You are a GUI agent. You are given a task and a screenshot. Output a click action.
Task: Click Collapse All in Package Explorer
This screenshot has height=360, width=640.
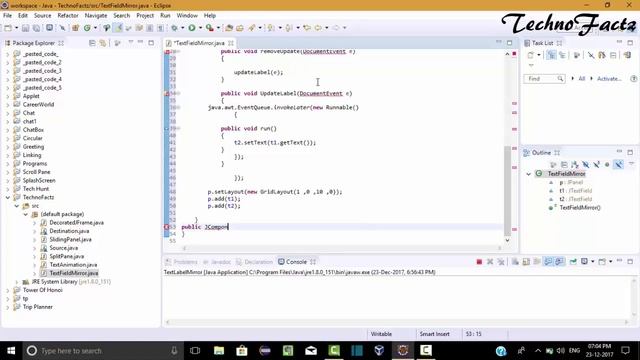(x=92, y=43)
